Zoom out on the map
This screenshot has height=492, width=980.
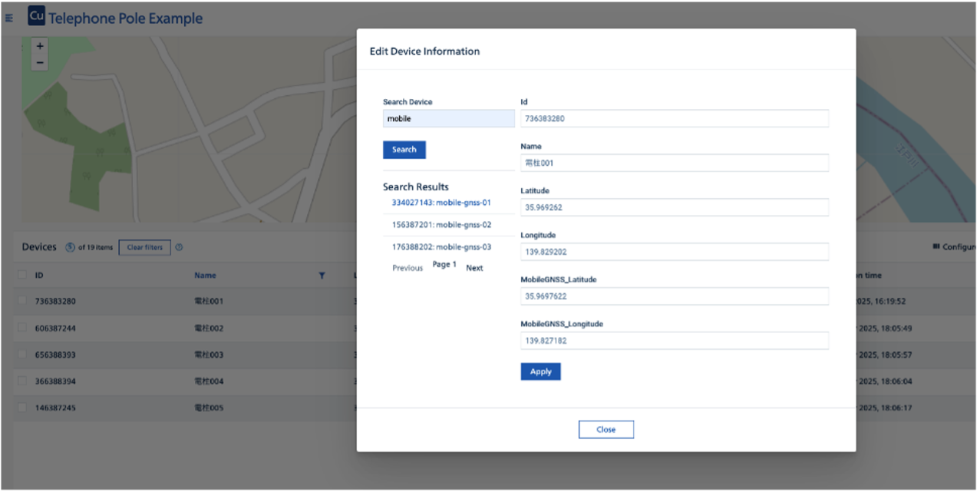40,62
